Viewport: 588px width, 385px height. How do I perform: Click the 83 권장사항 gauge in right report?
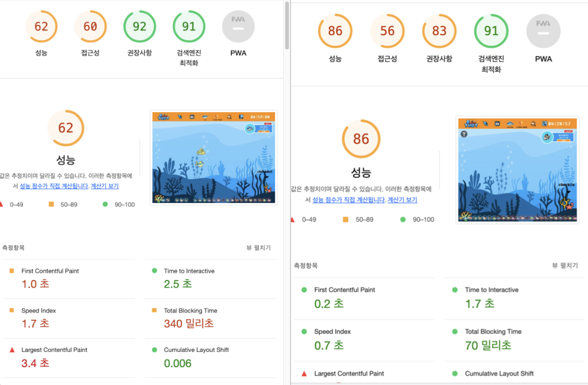pos(439,31)
